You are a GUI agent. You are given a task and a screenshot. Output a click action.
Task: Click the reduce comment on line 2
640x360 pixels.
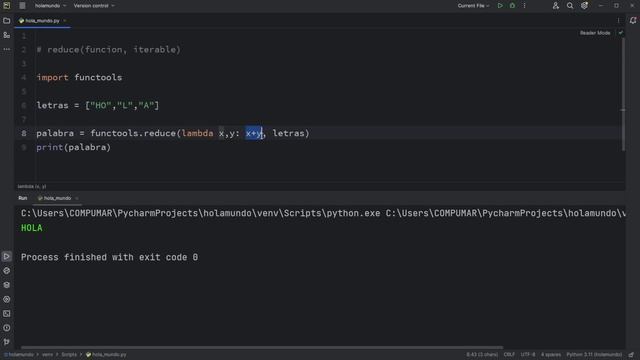[109, 50]
